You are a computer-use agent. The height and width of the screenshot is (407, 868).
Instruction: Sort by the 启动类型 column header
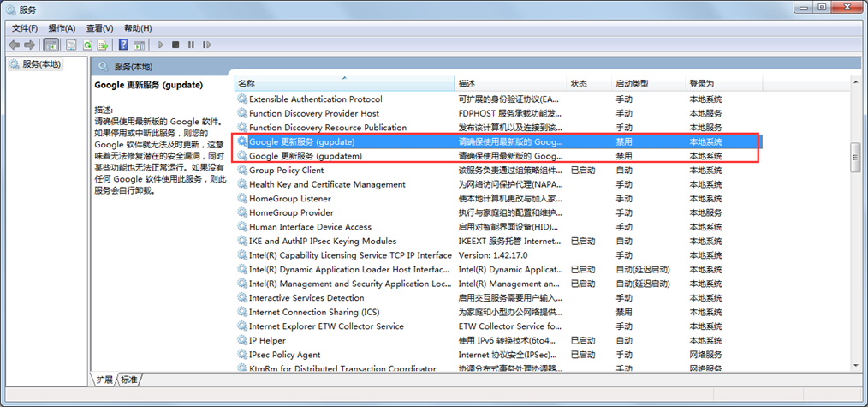(x=648, y=84)
